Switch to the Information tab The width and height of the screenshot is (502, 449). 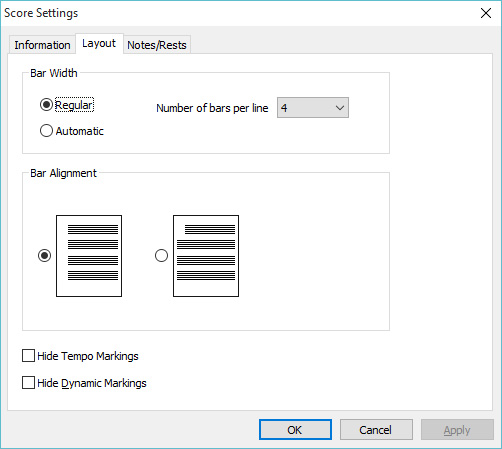(x=42, y=45)
